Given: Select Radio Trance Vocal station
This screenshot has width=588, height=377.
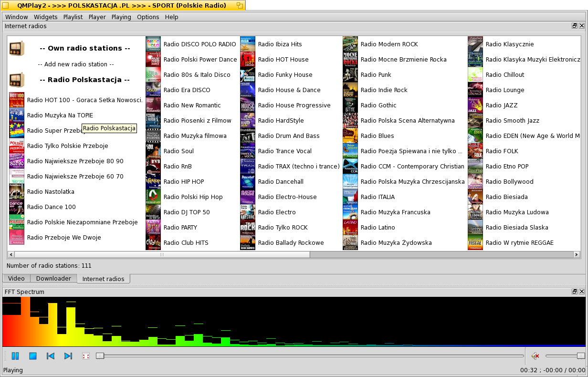Looking at the screenshot, I should pyautogui.click(x=285, y=151).
